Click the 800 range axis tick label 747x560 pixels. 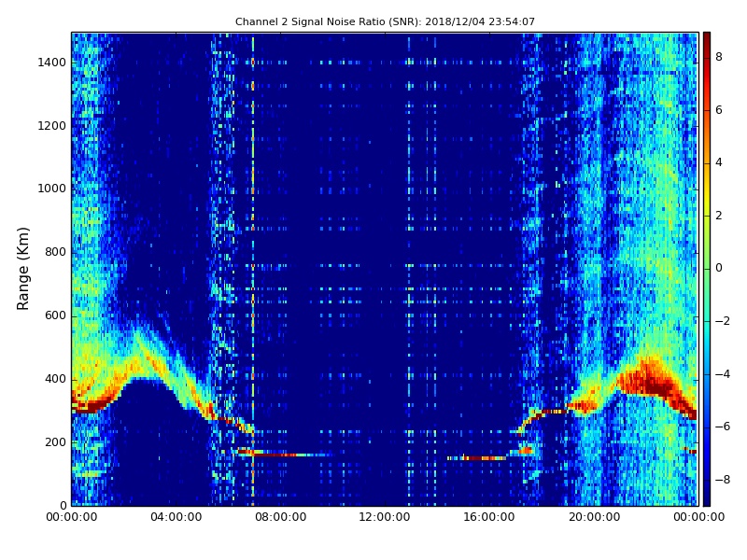click(54, 252)
